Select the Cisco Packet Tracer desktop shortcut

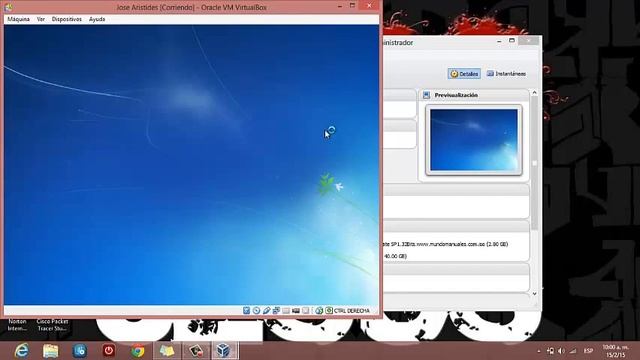(52, 325)
